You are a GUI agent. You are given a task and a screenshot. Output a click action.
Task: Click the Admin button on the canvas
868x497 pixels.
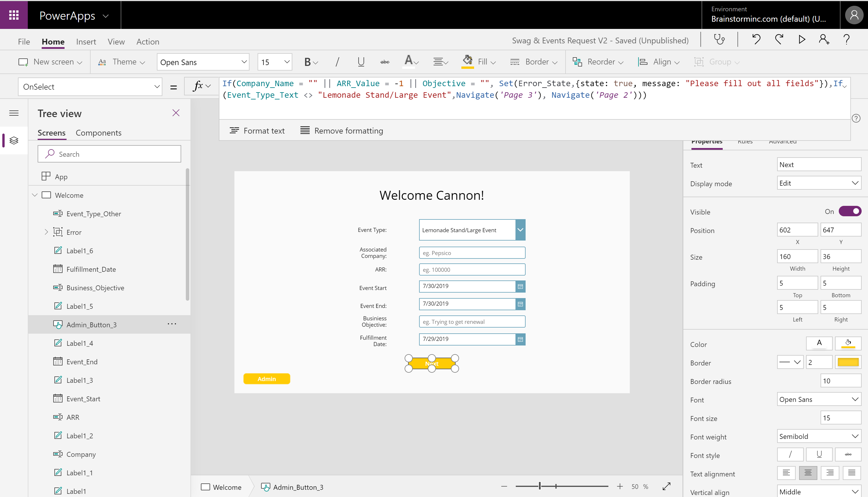tap(267, 378)
